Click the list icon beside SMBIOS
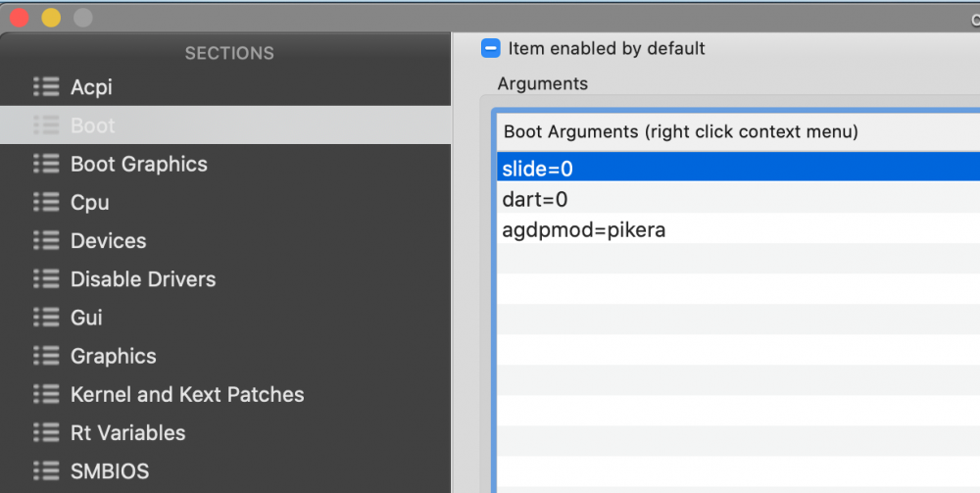The width and height of the screenshot is (980, 493). coord(46,470)
